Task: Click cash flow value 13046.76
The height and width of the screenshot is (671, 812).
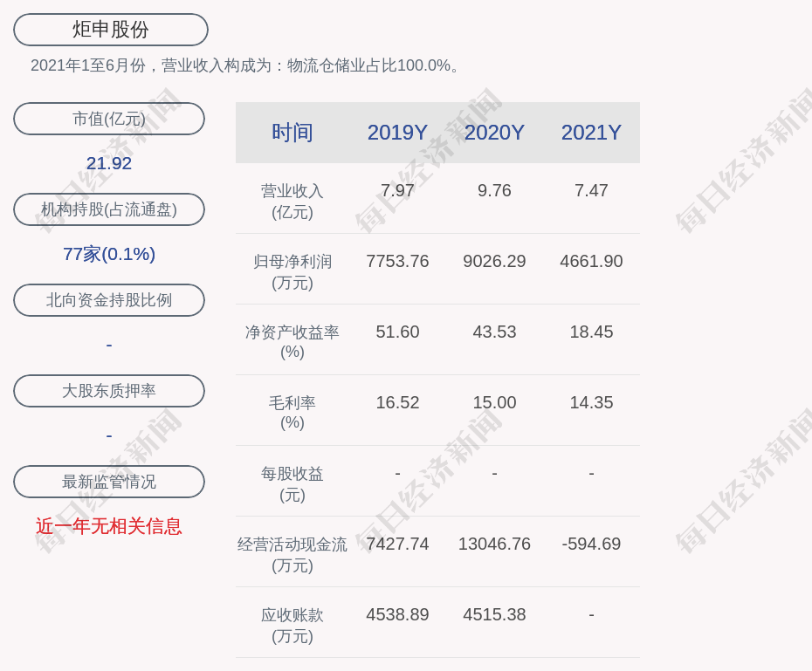Action: (494, 544)
